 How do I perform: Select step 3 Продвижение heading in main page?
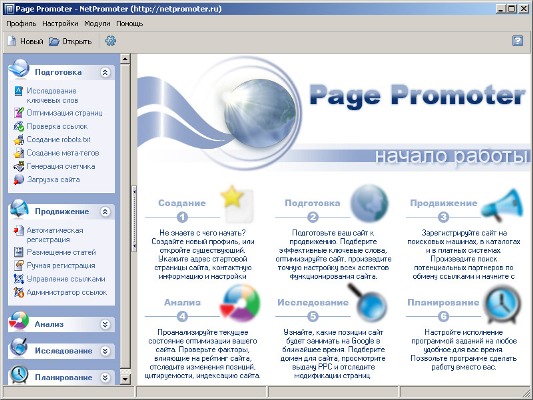coord(444,203)
